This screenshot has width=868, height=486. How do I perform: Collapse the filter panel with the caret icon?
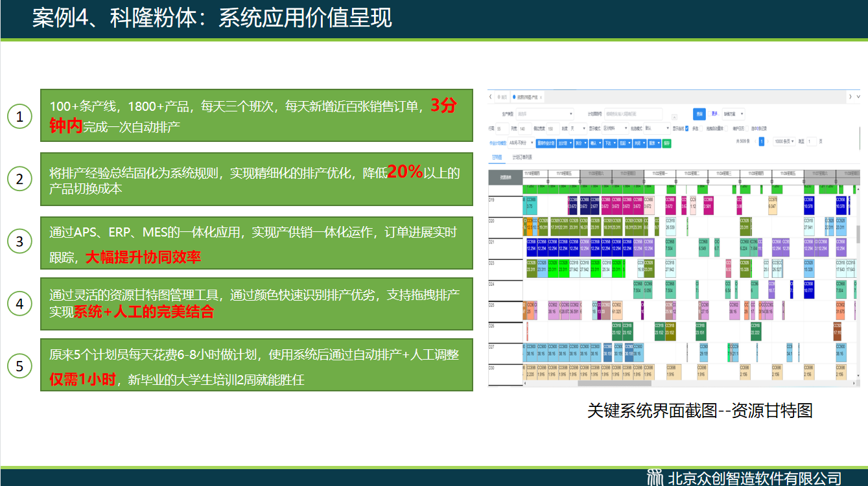pos(674,117)
